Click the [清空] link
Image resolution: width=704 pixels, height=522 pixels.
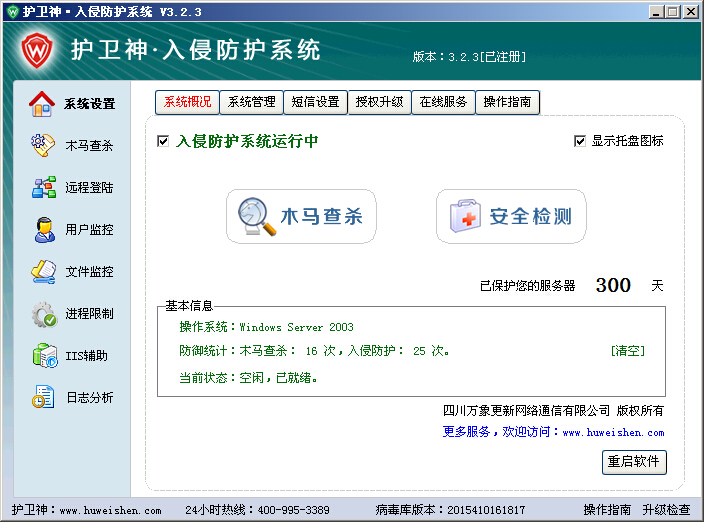coord(628,351)
